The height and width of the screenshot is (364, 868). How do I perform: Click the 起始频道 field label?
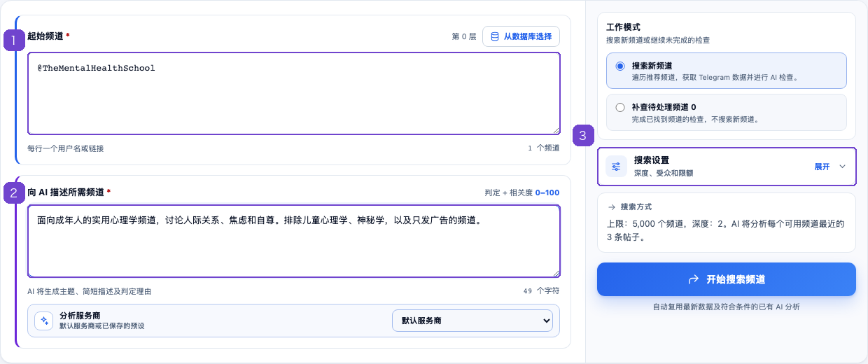point(45,36)
